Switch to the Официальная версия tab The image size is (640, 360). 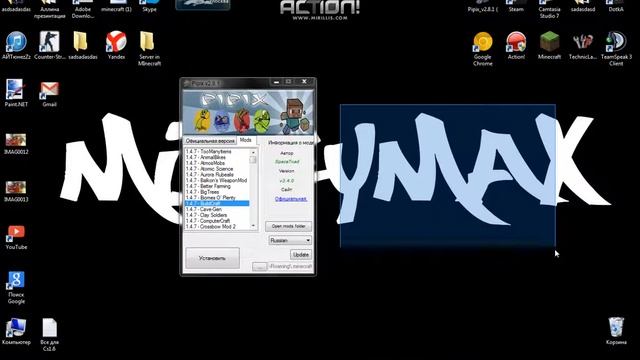[210, 141]
